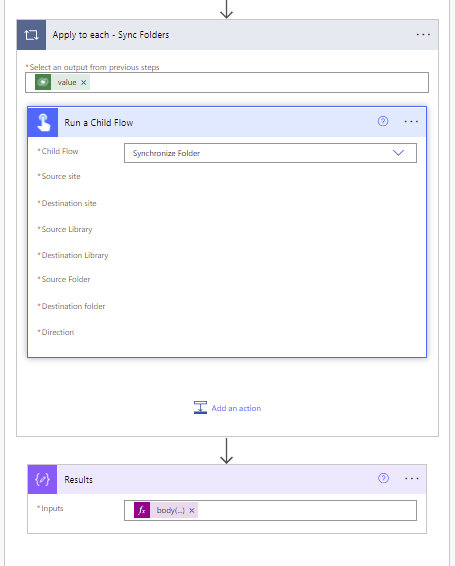Click the Dataverse icon on value token
This screenshot has width=455, height=566.
[43, 82]
